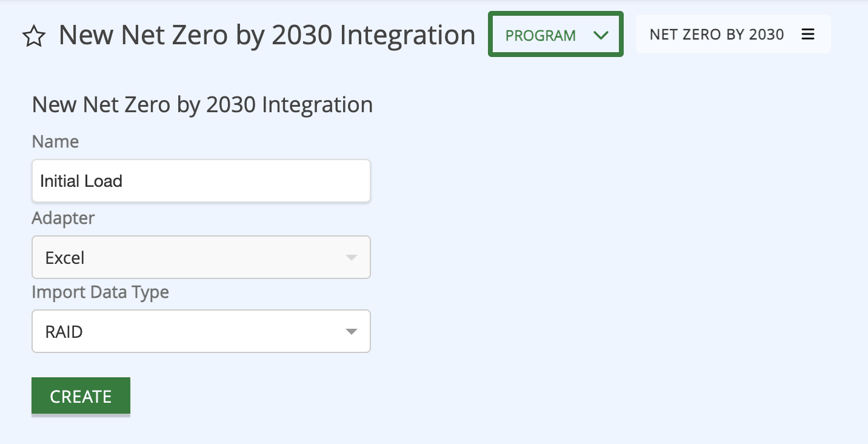Click the Initial Load text in Name
Image resolution: width=868 pixels, height=444 pixels.
(81, 181)
